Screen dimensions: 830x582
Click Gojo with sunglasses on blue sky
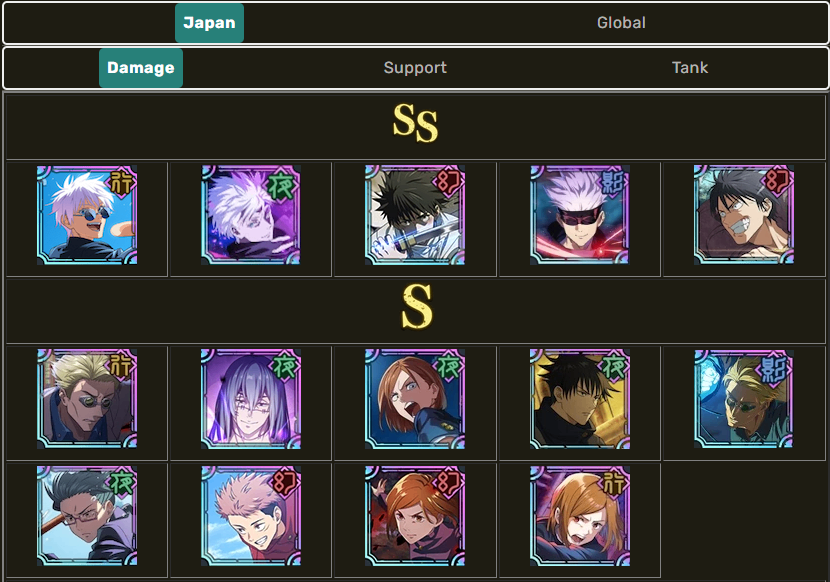click(87, 215)
